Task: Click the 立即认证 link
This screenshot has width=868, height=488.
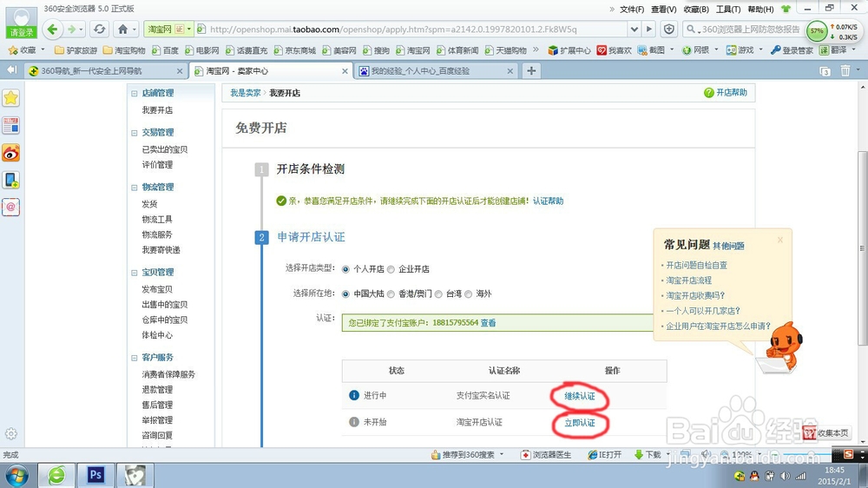Action: [x=580, y=423]
